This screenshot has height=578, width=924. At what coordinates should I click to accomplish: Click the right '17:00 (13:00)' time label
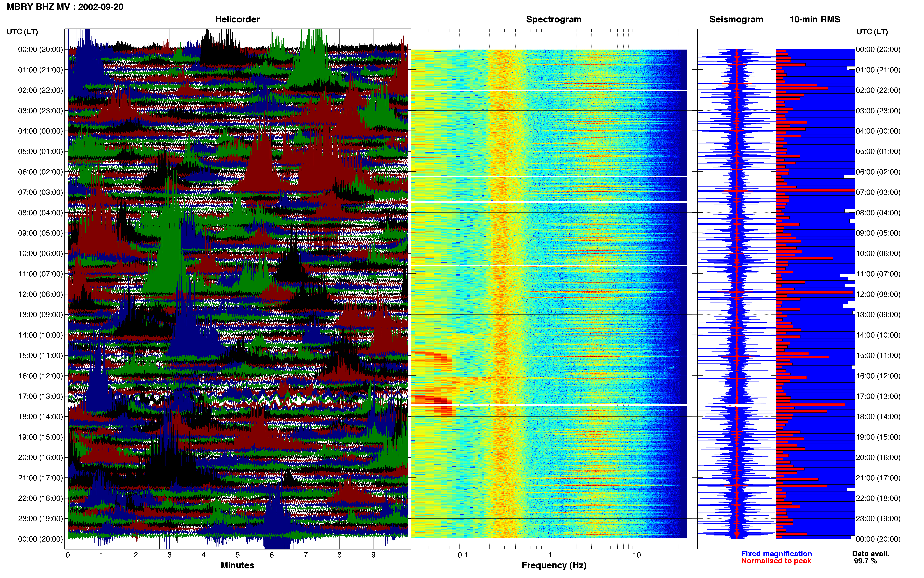878,396
